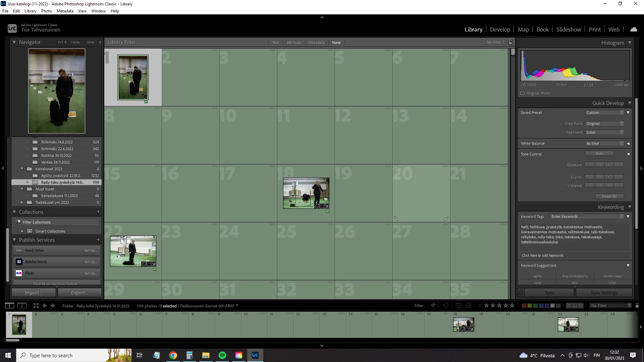Switch to second monitor window button
The image size is (644, 362).
(x=22, y=306)
